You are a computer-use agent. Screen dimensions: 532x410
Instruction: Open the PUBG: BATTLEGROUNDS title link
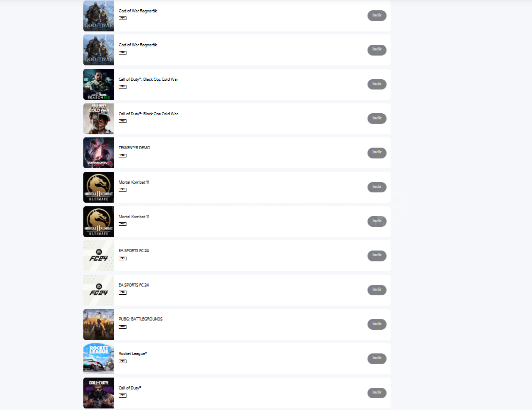pyautogui.click(x=140, y=319)
